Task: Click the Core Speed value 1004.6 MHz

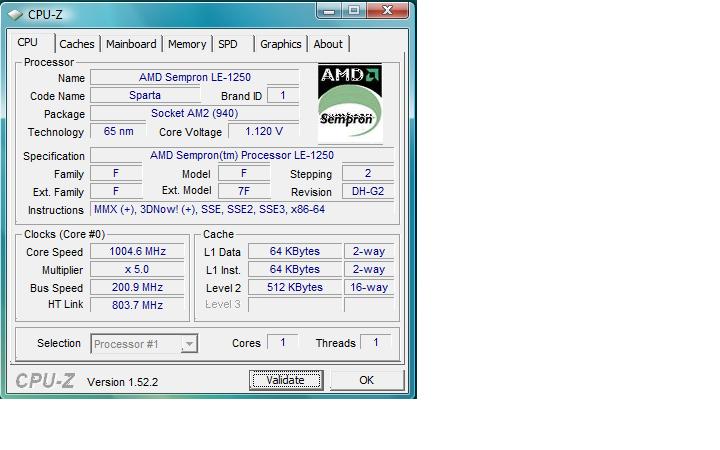Action: [137, 251]
